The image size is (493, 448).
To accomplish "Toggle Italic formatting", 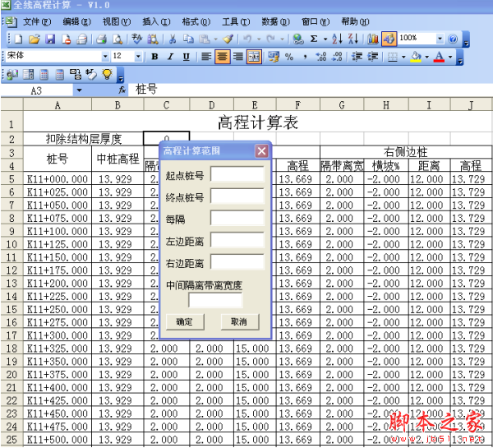I will coord(170,57).
